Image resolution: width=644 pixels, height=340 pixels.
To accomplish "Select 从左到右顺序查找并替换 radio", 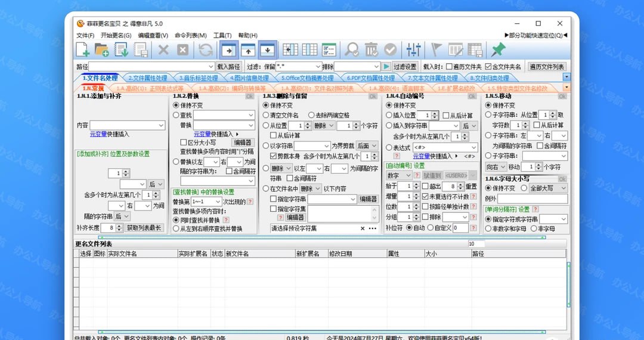I will click(176, 228).
